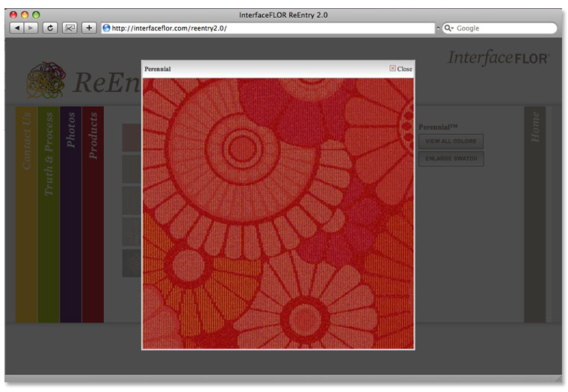The height and width of the screenshot is (392, 568).
Task: Open the Truth & Process vertical tab
Action: (x=49, y=214)
